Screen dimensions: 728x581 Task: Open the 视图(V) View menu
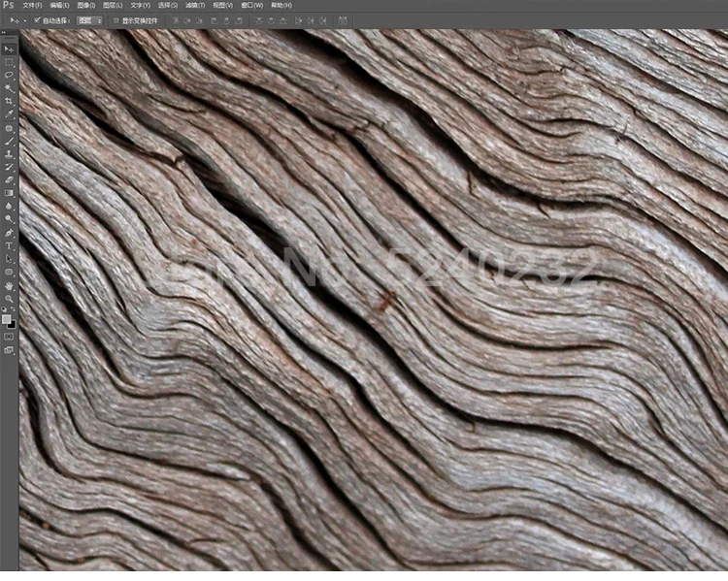pyautogui.click(x=223, y=6)
